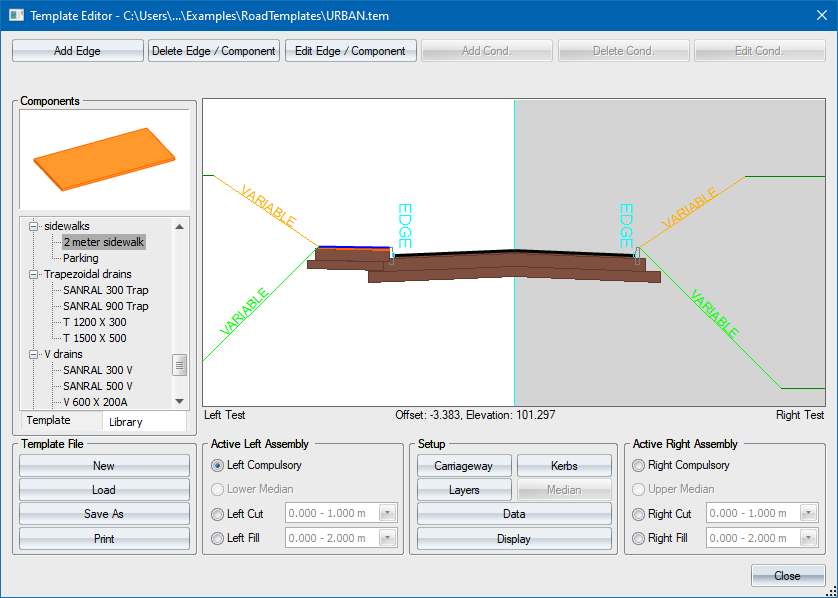Image resolution: width=838 pixels, height=598 pixels.
Task: Click the component tree scroll-down arrow
Action: coord(180,401)
